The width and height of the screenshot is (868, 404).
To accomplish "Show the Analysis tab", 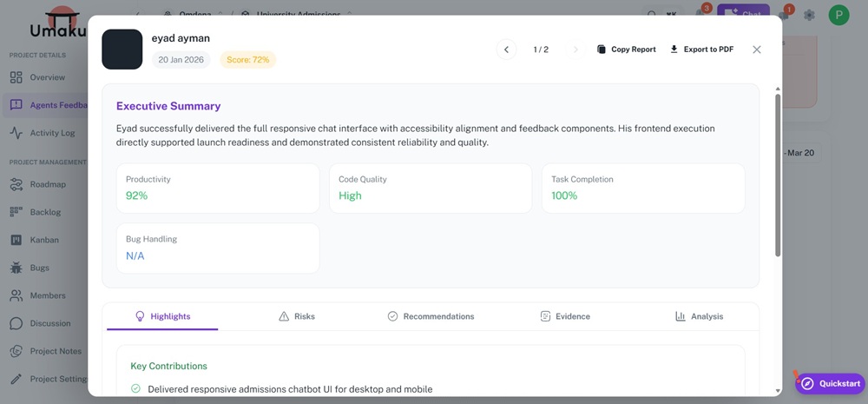I will (x=699, y=316).
